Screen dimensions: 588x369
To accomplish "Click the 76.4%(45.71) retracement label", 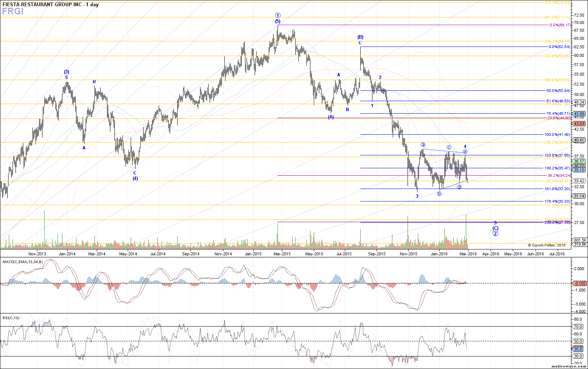I will 558,113.
